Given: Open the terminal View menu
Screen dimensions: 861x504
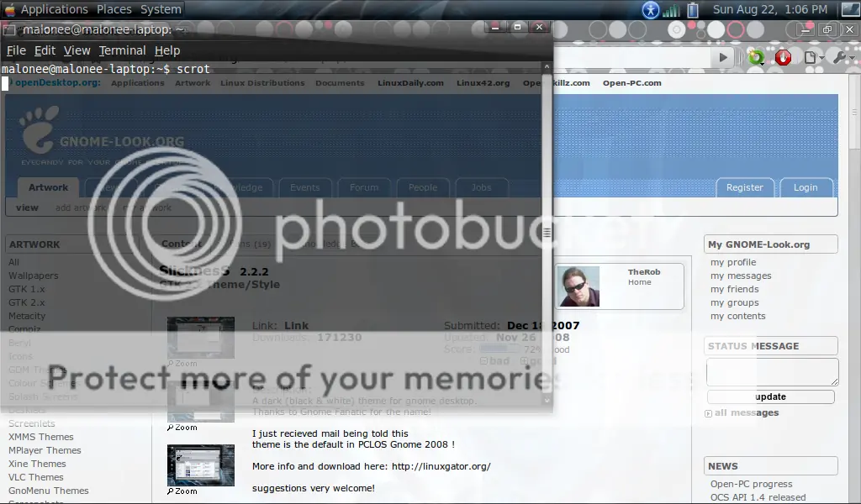Looking at the screenshot, I should [x=77, y=50].
